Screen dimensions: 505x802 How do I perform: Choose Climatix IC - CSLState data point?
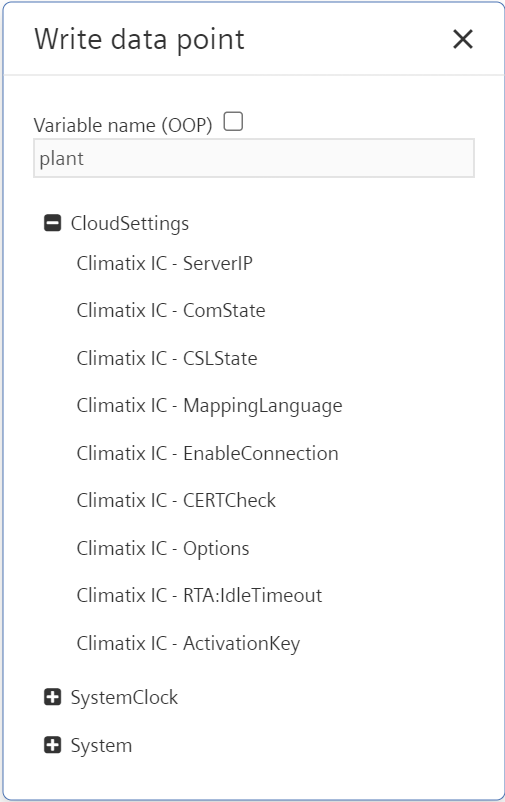pos(167,358)
